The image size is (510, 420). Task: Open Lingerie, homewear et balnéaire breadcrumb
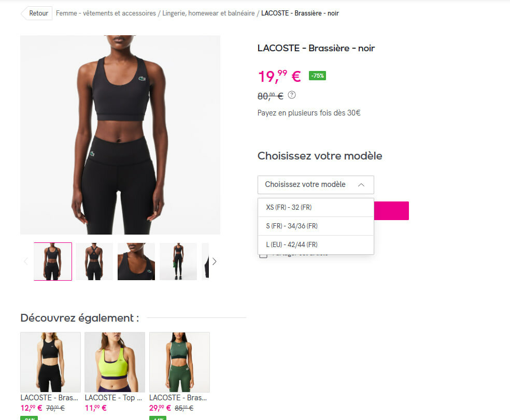(208, 13)
